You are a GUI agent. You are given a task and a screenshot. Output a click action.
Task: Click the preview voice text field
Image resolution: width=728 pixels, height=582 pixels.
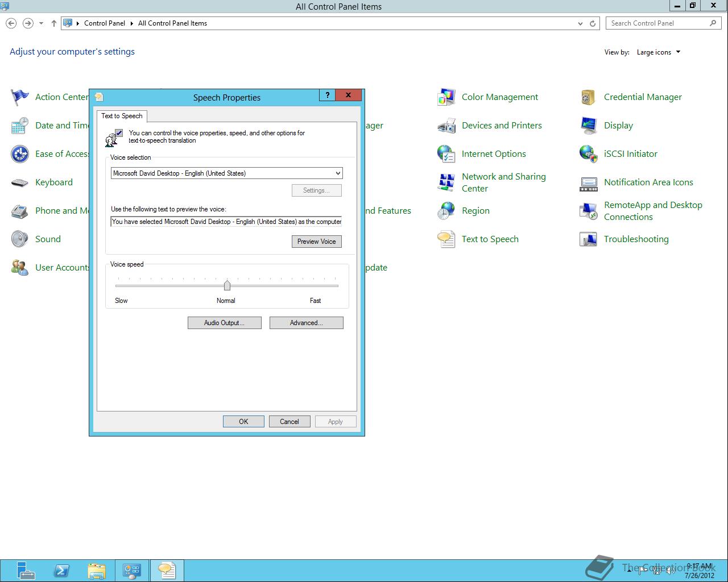(x=226, y=222)
